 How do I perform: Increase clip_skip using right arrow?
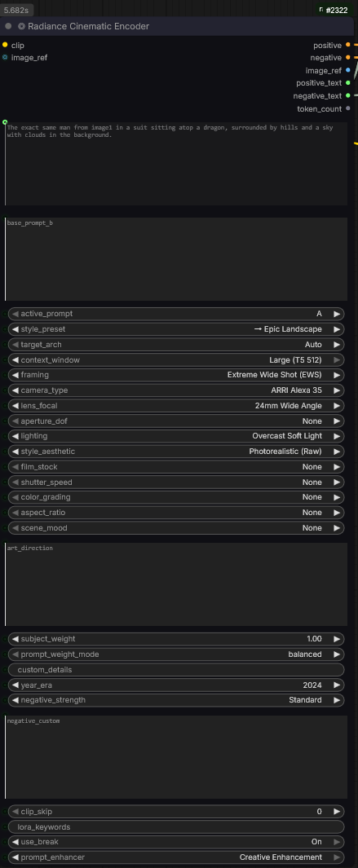pyautogui.click(x=336, y=812)
